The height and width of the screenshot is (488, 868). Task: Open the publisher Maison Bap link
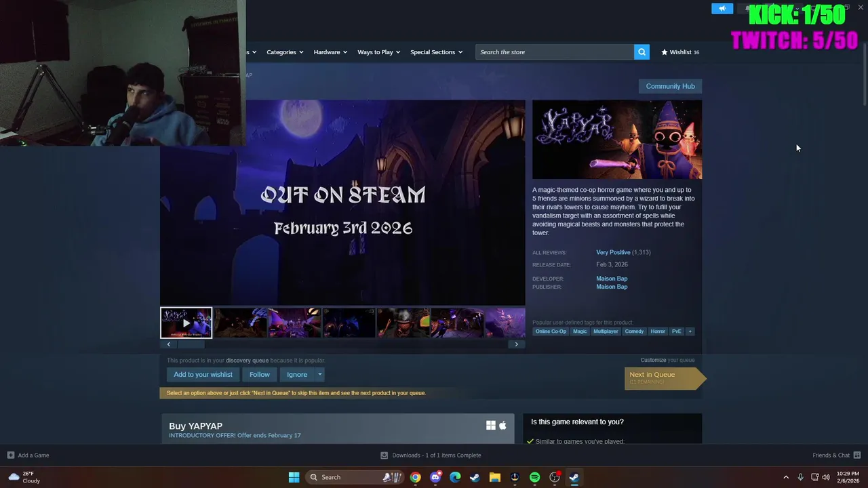click(612, 287)
